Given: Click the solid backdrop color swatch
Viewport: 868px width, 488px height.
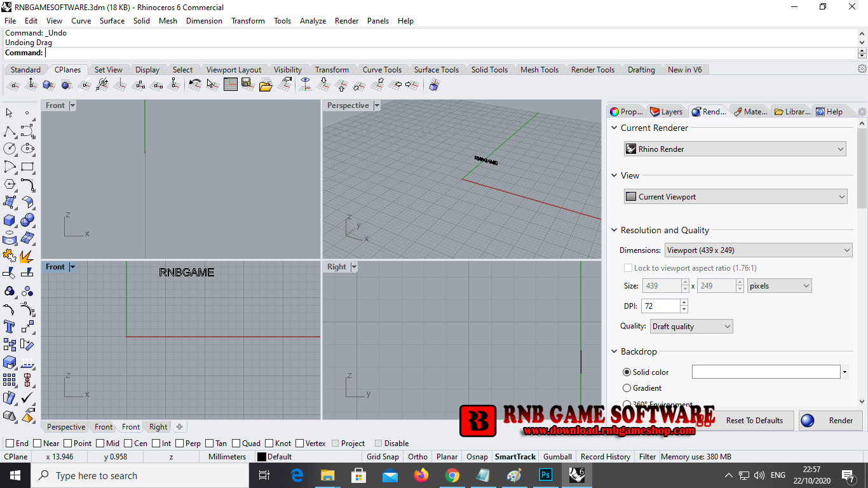Looking at the screenshot, I should [766, 372].
